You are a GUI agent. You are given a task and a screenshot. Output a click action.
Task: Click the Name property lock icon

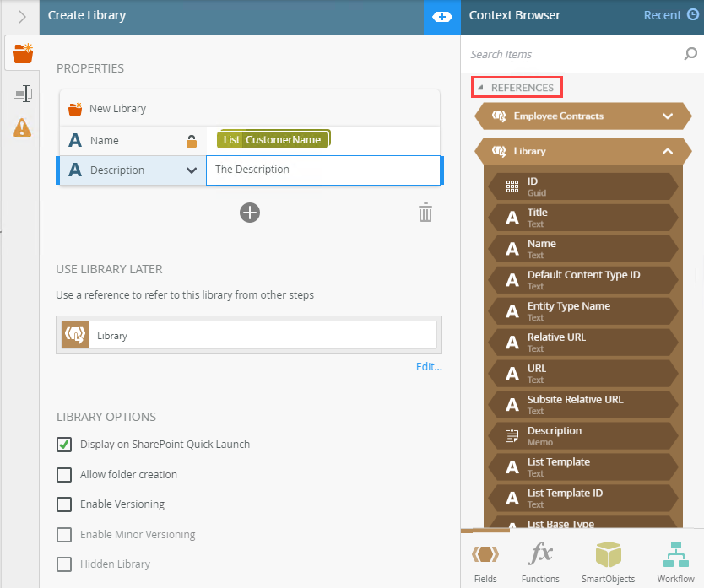(x=192, y=141)
